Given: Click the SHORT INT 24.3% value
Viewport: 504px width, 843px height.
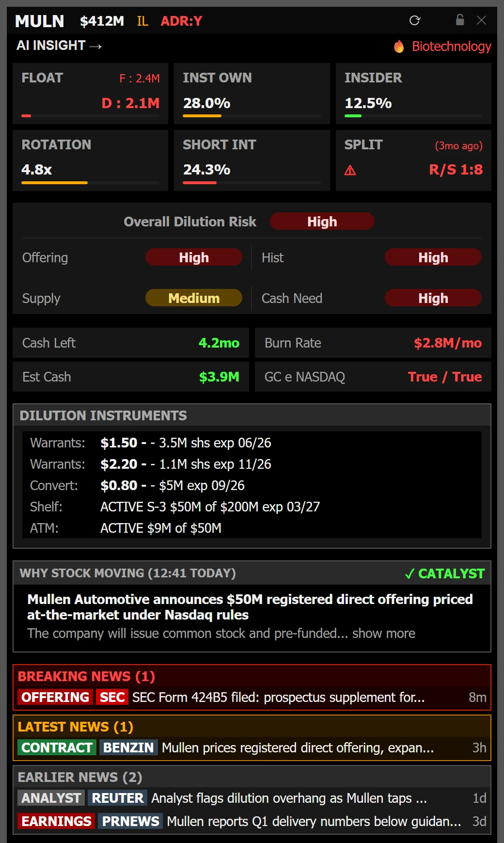Looking at the screenshot, I should pyautogui.click(x=206, y=170).
